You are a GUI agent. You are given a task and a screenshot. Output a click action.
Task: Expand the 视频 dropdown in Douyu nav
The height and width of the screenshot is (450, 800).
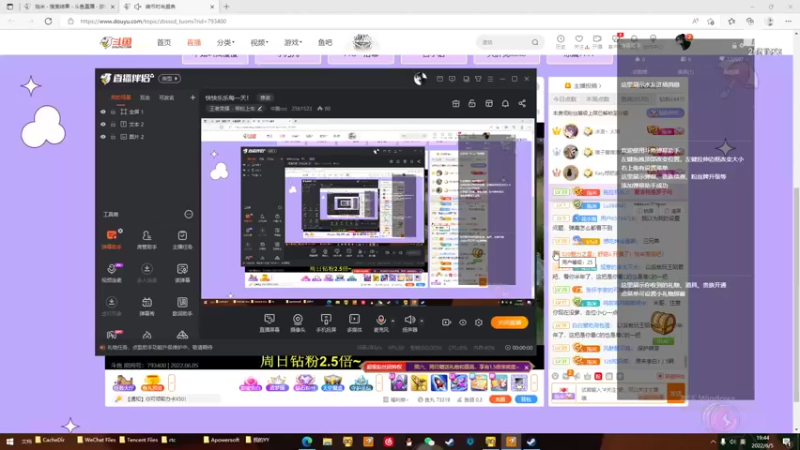click(x=259, y=42)
